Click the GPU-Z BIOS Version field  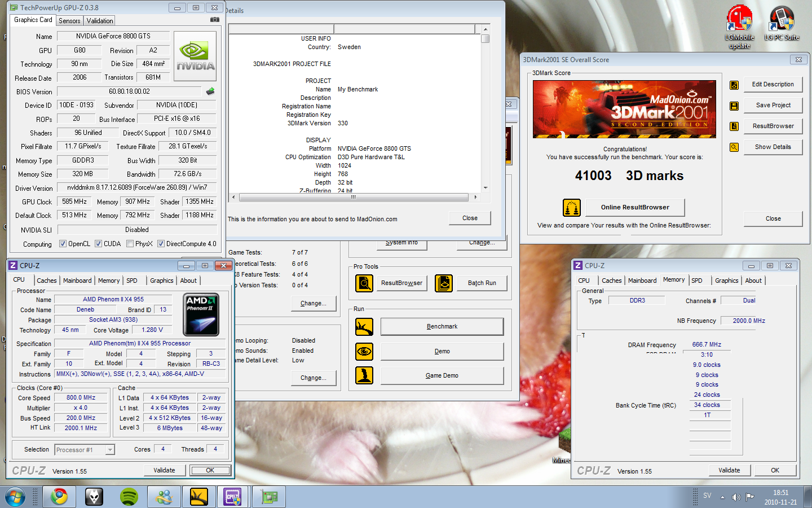click(x=129, y=91)
